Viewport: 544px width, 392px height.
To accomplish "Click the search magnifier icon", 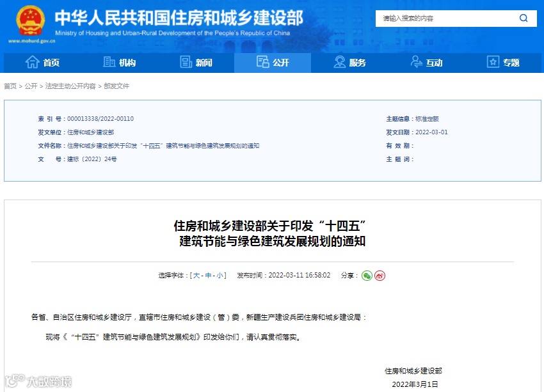I will (x=524, y=18).
